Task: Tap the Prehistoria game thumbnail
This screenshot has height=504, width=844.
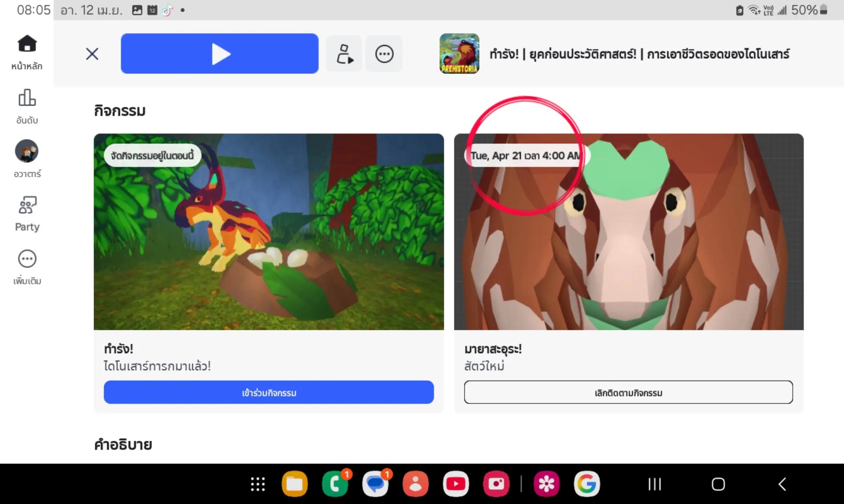Action: [x=459, y=53]
